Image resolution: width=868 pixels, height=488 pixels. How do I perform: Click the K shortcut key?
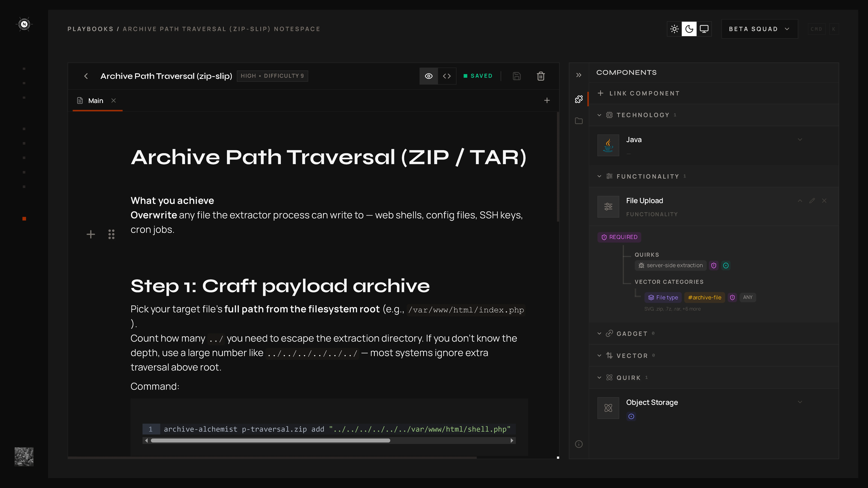[834, 29]
